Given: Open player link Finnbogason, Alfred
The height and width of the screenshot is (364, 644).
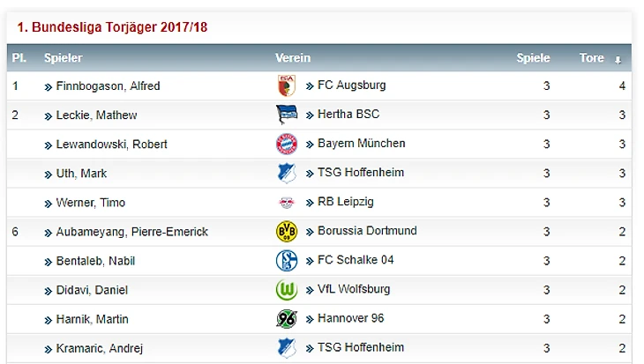Looking at the screenshot, I should click(108, 86).
